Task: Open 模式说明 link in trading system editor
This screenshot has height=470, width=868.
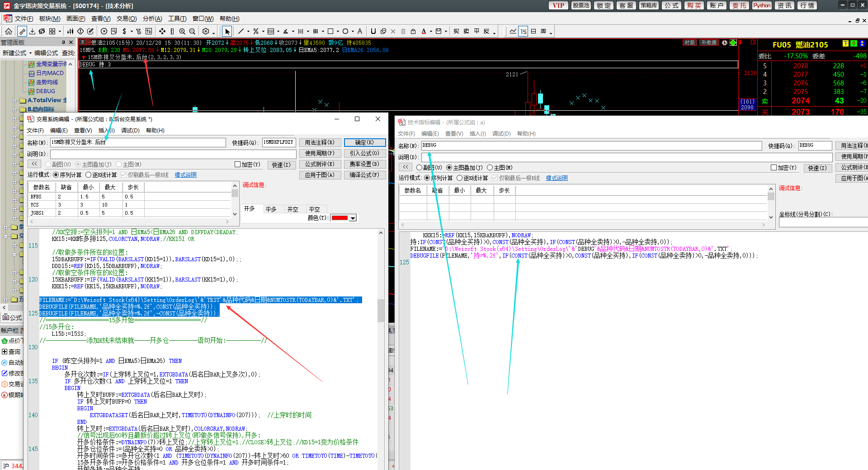Action: pyautogui.click(x=186, y=175)
